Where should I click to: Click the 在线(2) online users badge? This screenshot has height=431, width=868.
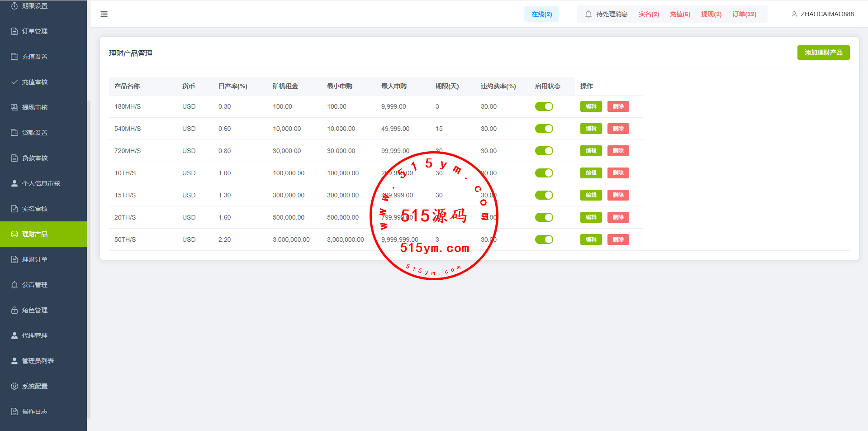click(541, 14)
